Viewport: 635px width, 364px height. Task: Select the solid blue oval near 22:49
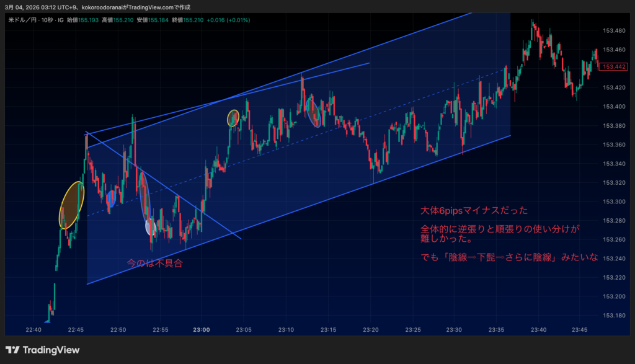111,198
